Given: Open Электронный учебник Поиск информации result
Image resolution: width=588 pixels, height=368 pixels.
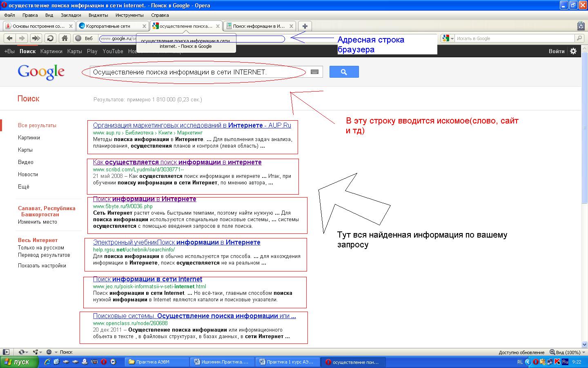Looking at the screenshot, I should click(176, 242).
